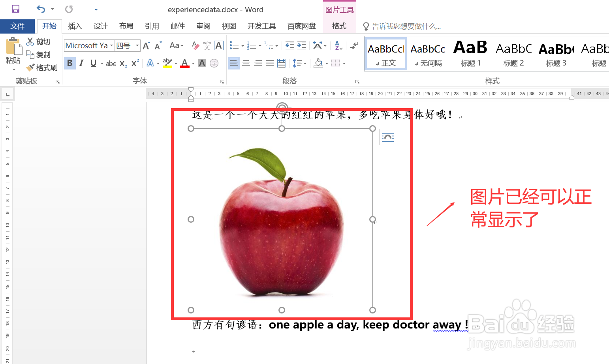Image resolution: width=609 pixels, height=364 pixels.
Task: Toggle Italic formatting
Action: (81, 63)
